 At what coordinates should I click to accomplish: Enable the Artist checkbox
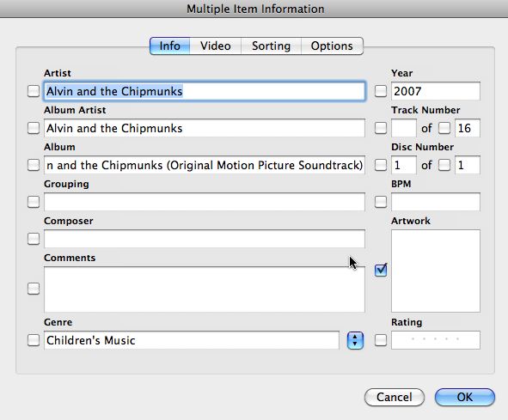pos(34,91)
